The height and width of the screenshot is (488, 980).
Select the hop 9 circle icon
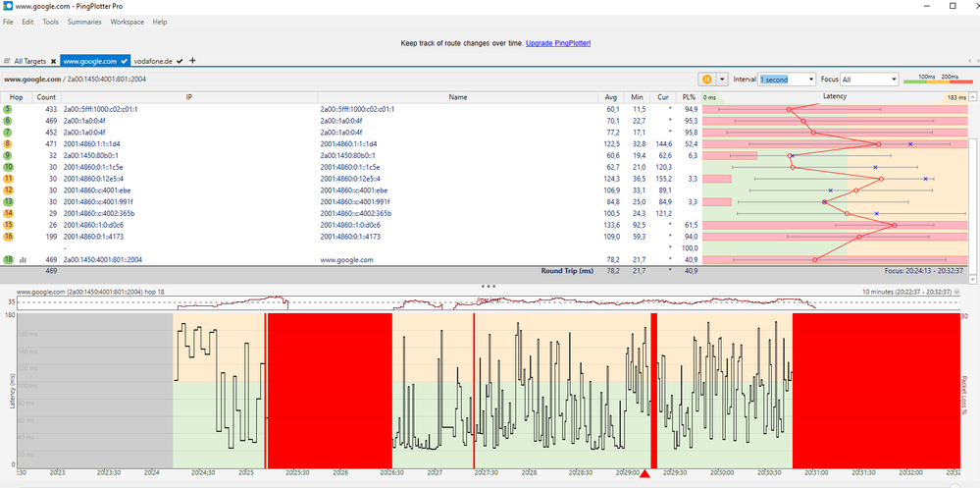click(x=8, y=155)
